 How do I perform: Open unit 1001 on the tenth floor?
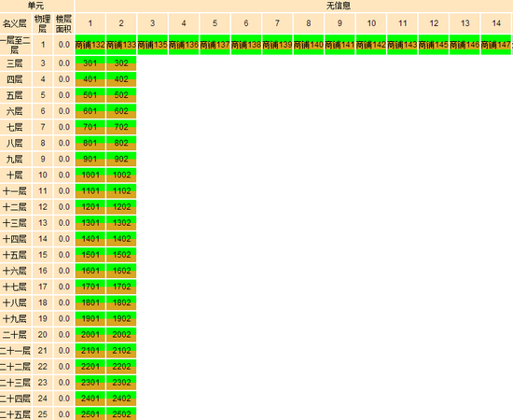[x=90, y=175]
